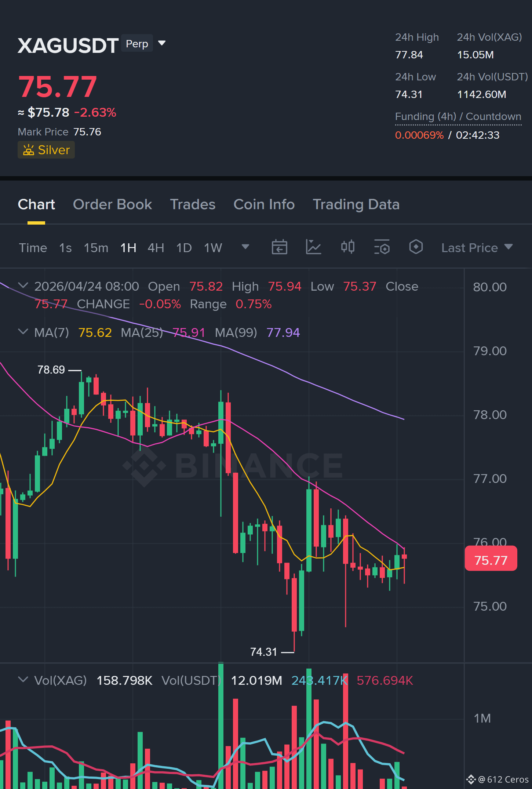Image resolution: width=532 pixels, height=789 pixels.
Task: Select the 1D time interval
Action: (x=184, y=248)
